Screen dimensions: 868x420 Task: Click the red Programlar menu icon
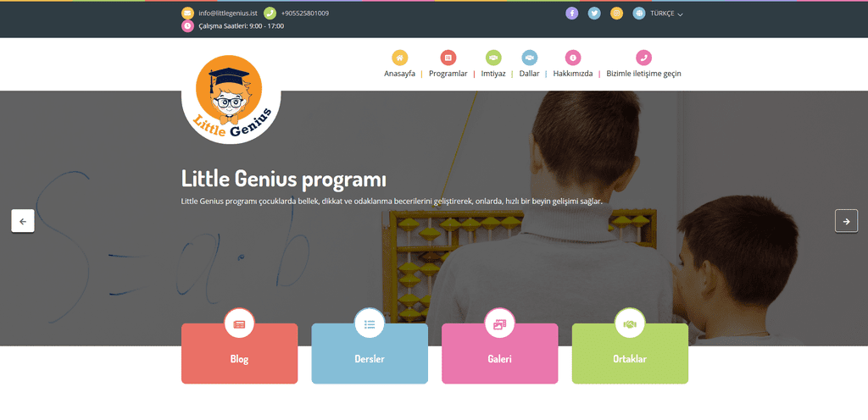tap(448, 58)
